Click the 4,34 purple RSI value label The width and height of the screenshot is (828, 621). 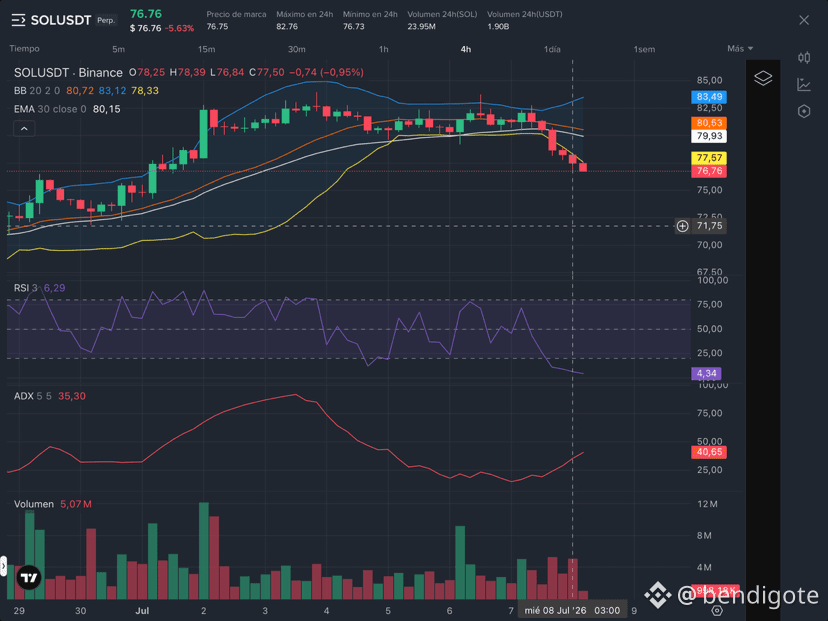(706, 374)
